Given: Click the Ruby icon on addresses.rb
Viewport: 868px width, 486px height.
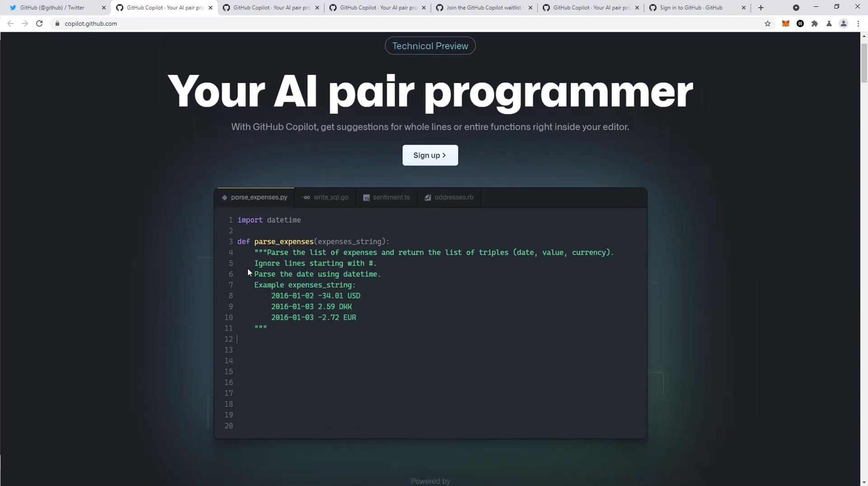Looking at the screenshot, I should point(428,197).
